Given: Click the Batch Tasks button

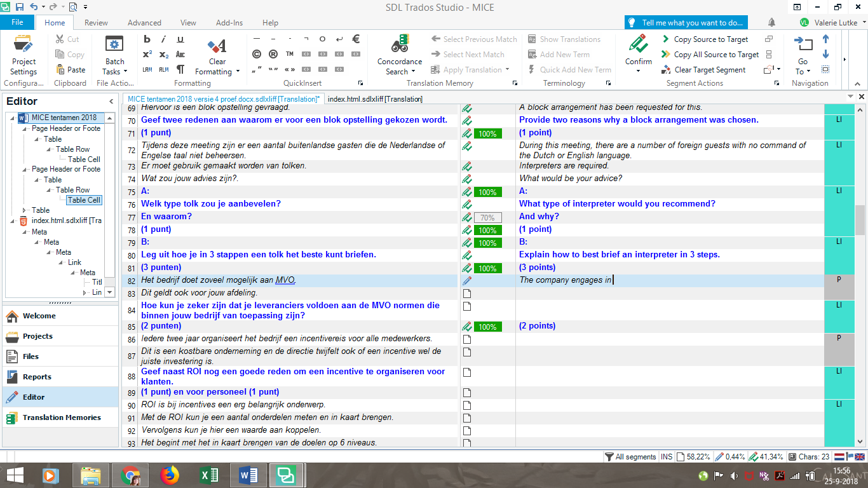Looking at the screenshot, I should pyautogui.click(x=114, y=56).
